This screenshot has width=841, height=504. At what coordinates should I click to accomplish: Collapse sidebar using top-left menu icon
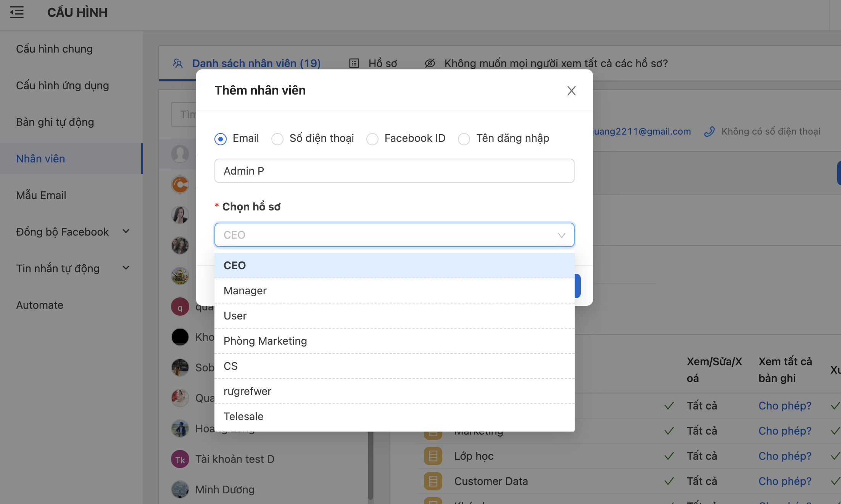coord(17,13)
